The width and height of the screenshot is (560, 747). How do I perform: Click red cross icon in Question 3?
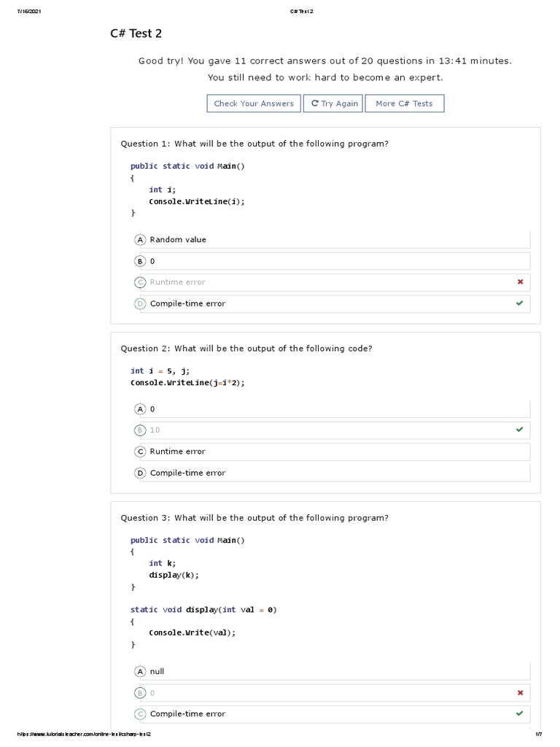tap(520, 692)
